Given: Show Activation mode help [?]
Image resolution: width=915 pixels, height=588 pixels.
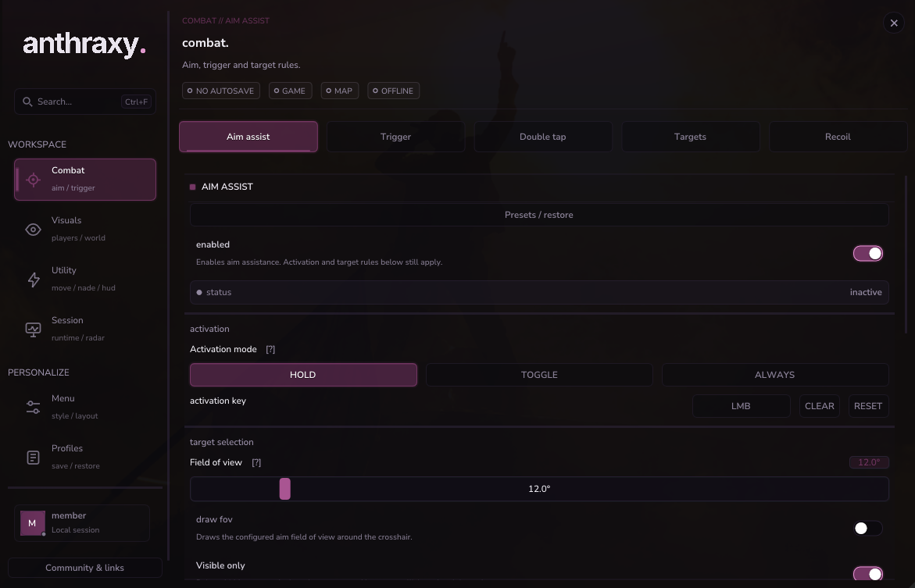Looking at the screenshot, I should tap(270, 349).
